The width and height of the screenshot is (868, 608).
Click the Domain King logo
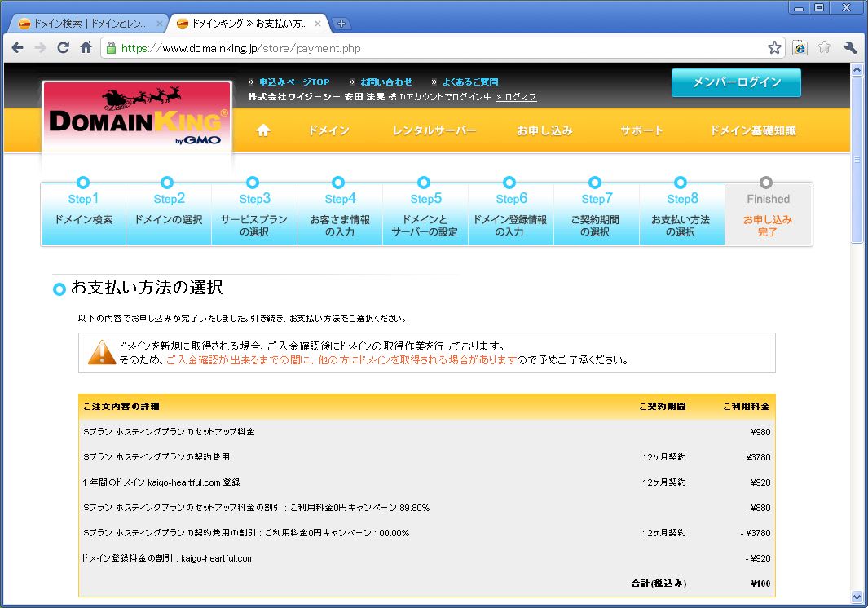coord(137,119)
